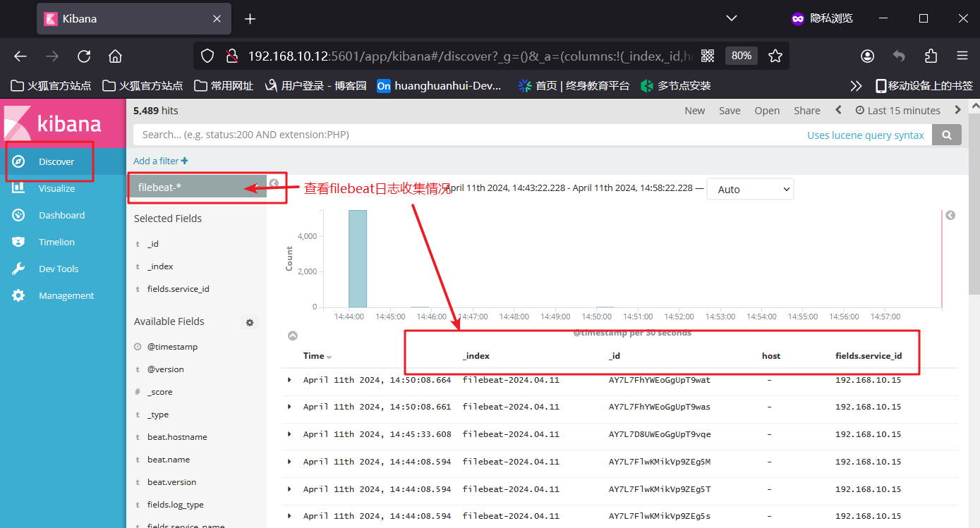This screenshot has width=980, height=528.
Task: Open the Visualize bar chart icon
Action: click(19, 188)
